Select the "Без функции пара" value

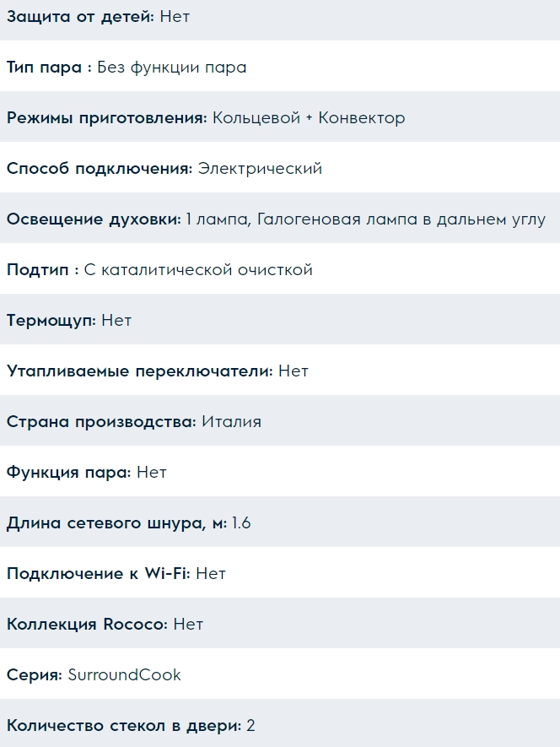[x=172, y=68]
